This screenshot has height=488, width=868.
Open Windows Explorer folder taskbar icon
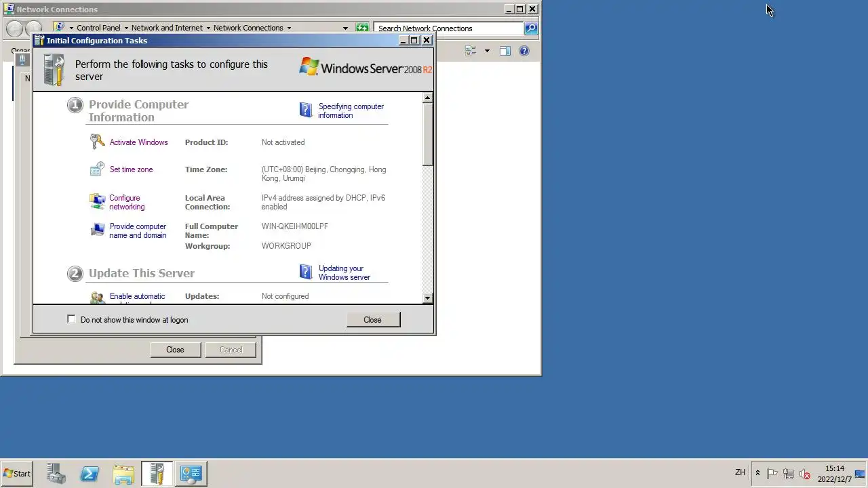[x=123, y=473]
